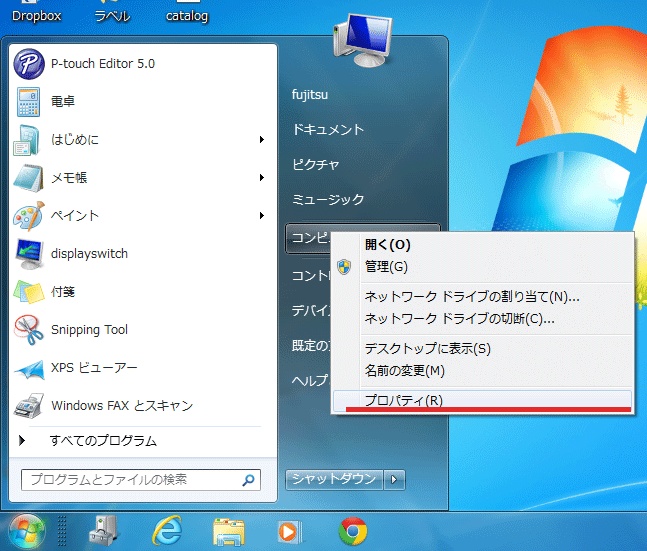Click the コンピューター start menu item
Screen dimensions: 647x551
coord(308,238)
